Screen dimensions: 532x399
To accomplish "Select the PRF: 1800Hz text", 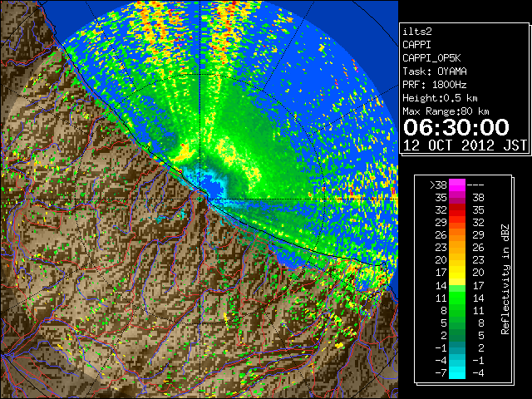I will (435, 85).
